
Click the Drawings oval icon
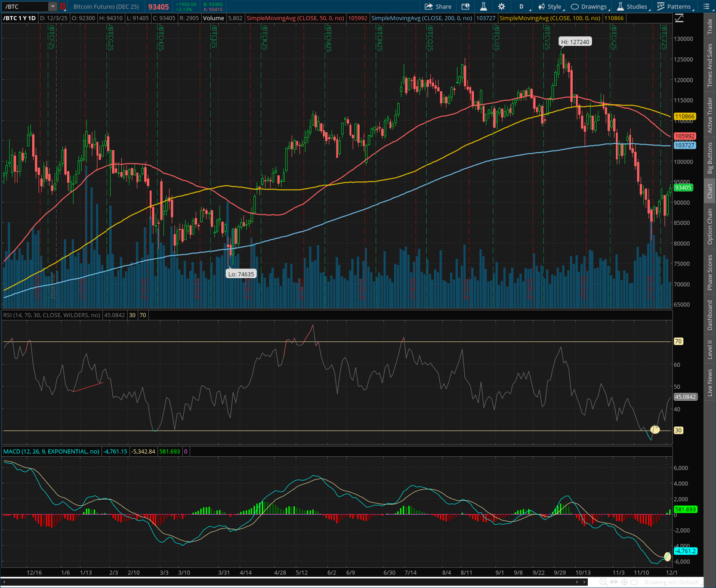575,7
